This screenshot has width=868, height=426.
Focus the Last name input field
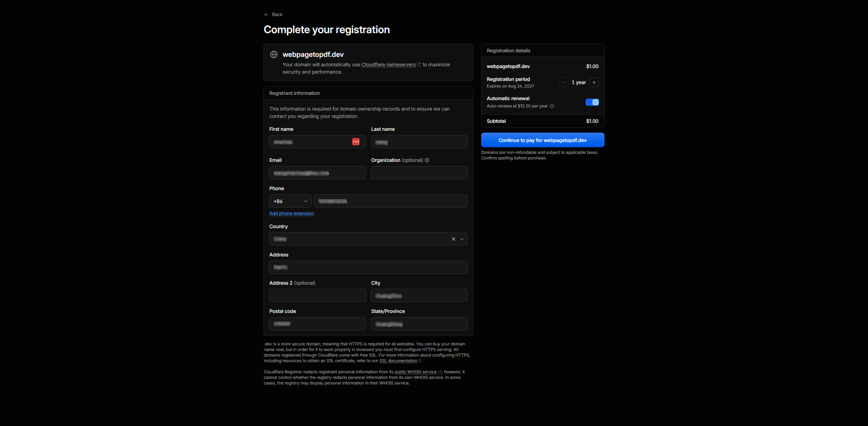[x=419, y=142]
